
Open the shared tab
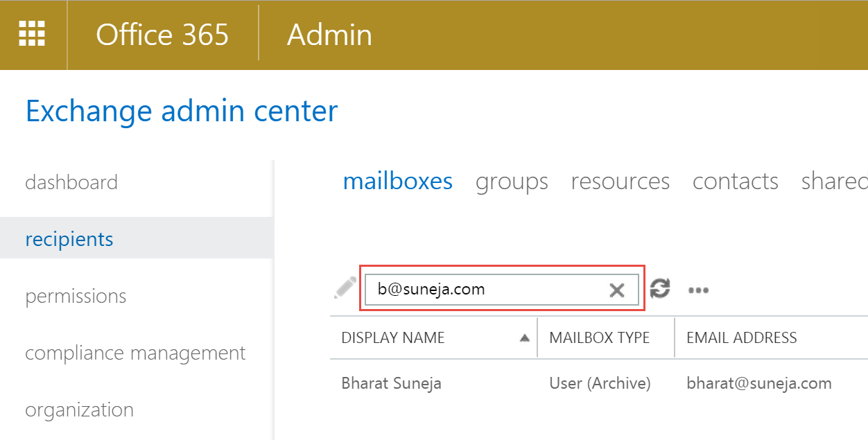tap(834, 182)
